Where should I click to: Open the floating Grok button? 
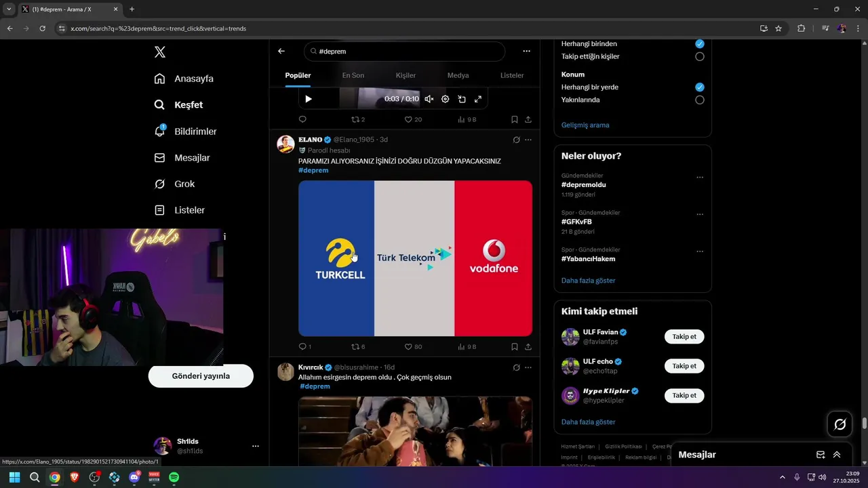pos(840,424)
